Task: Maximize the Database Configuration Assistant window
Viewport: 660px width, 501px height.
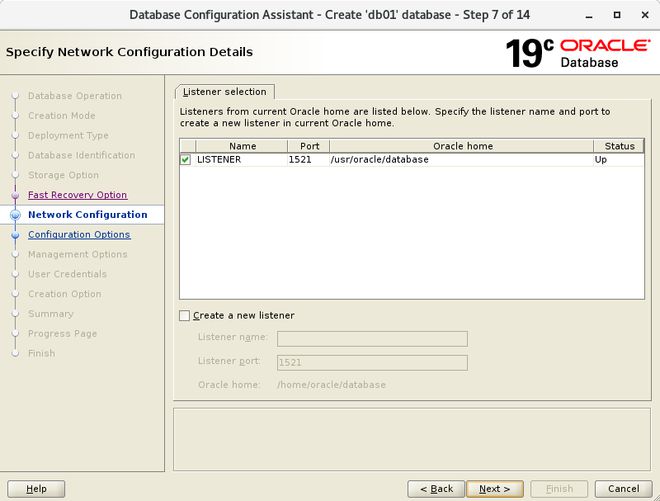Action: [x=617, y=15]
